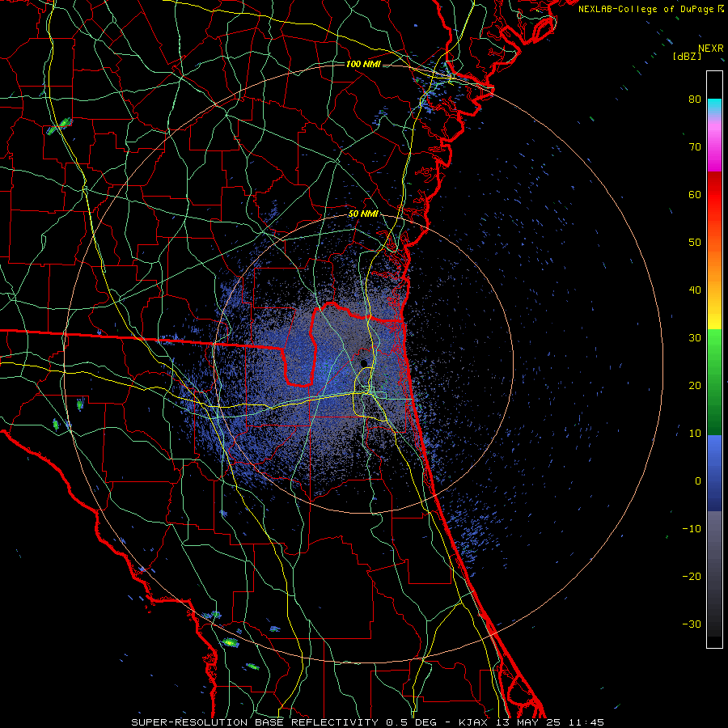The height and width of the screenshot is (728, 728).
Task: Click the Super-Resolution Base Reflectivity caption
Action: (256, 722)
